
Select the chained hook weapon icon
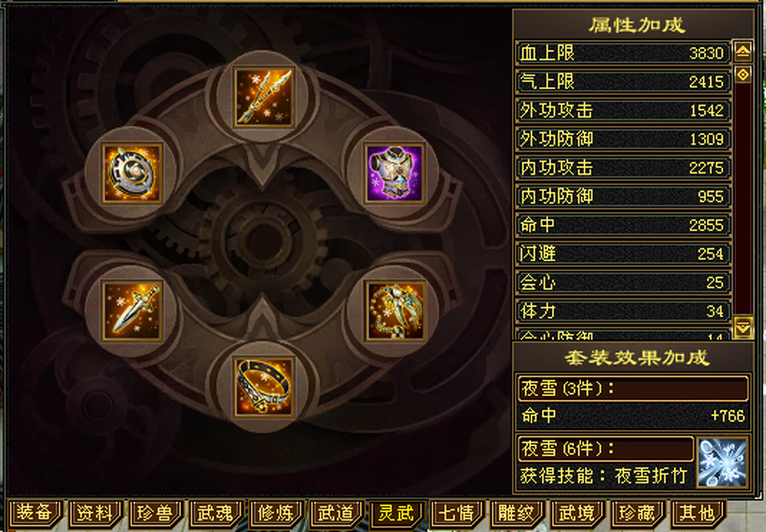click(395, 312)
